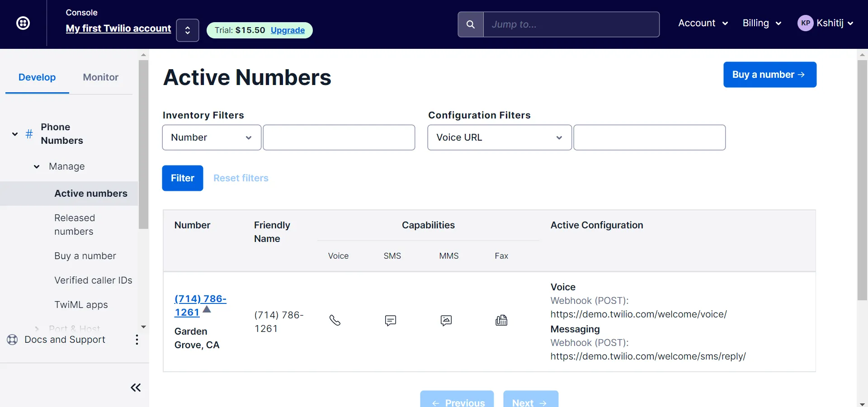
Task: Click the Number column header
Action: pyautogui.click(x=193, y=225)
